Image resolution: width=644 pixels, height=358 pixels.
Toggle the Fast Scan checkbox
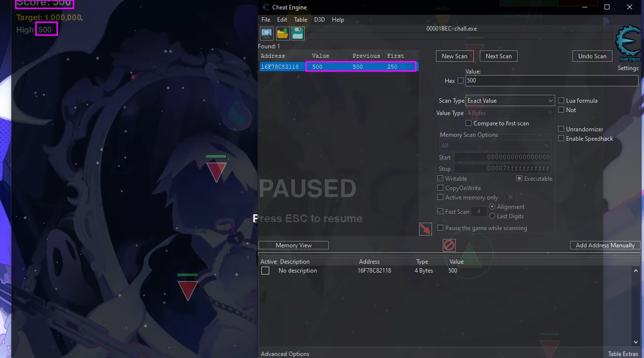[x=440, y=212]
